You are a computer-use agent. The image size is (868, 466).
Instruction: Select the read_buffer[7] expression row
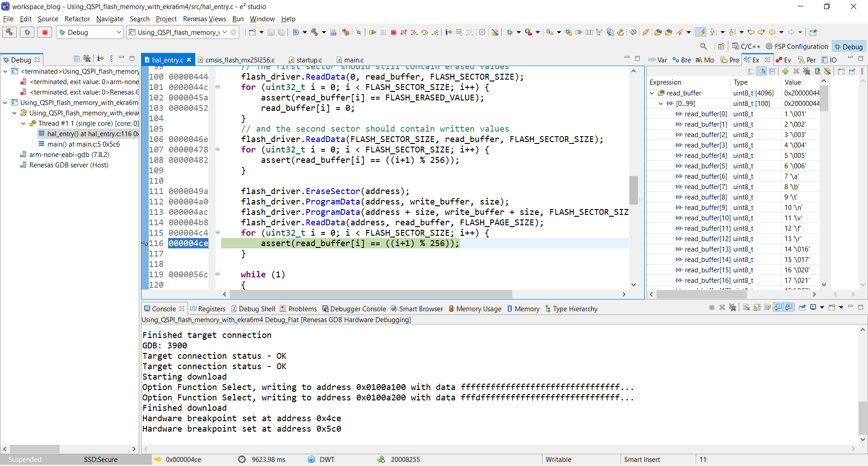pyautogui.click(x=732, y=187)
